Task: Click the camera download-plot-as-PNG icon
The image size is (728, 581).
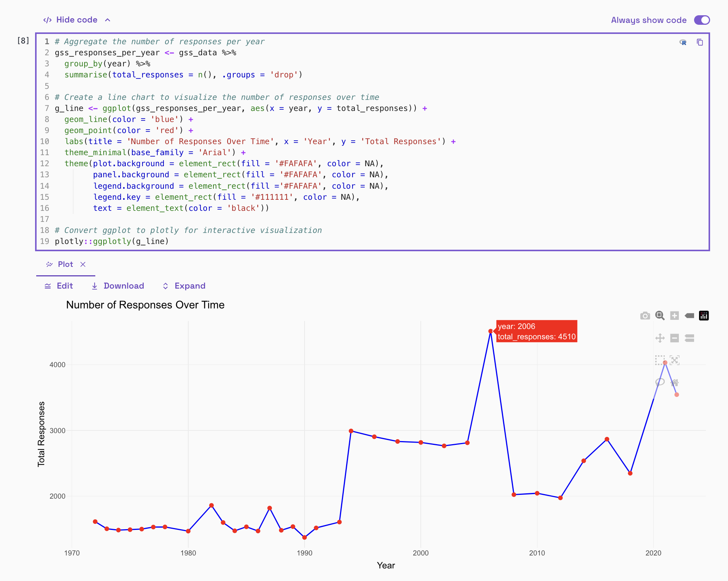Action: tap(645, 316)
